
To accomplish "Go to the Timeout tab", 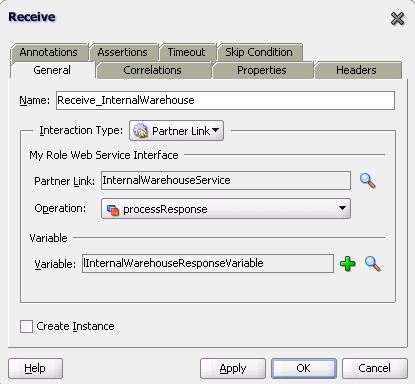I will pos(187,52).
